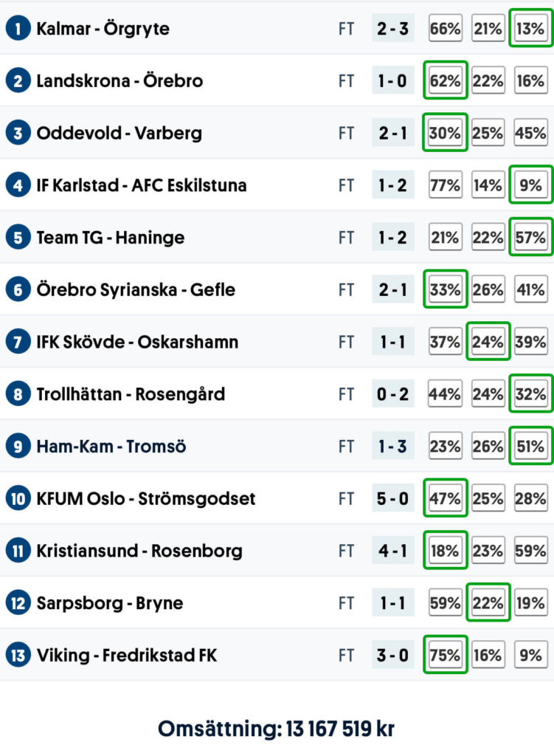The image size is (554, 756).
Task: Open the Team TG - Haninge match
Action: click(x=110, y=238)
